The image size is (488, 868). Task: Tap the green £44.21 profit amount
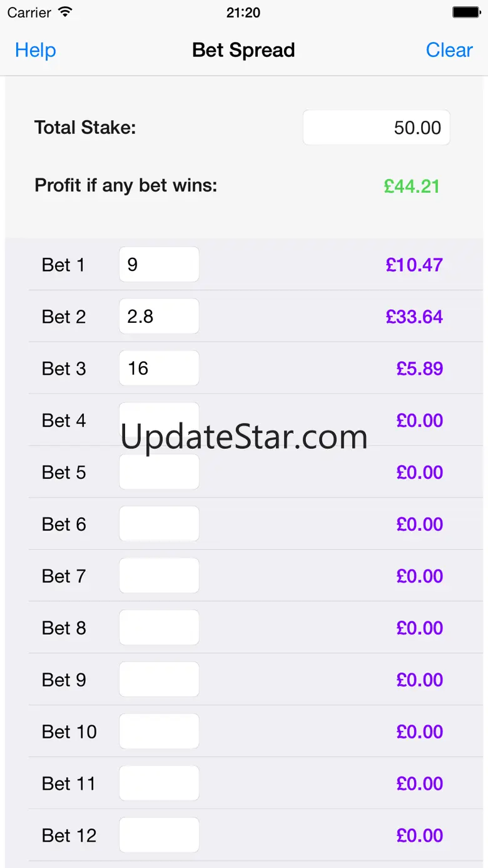point(412,186)
